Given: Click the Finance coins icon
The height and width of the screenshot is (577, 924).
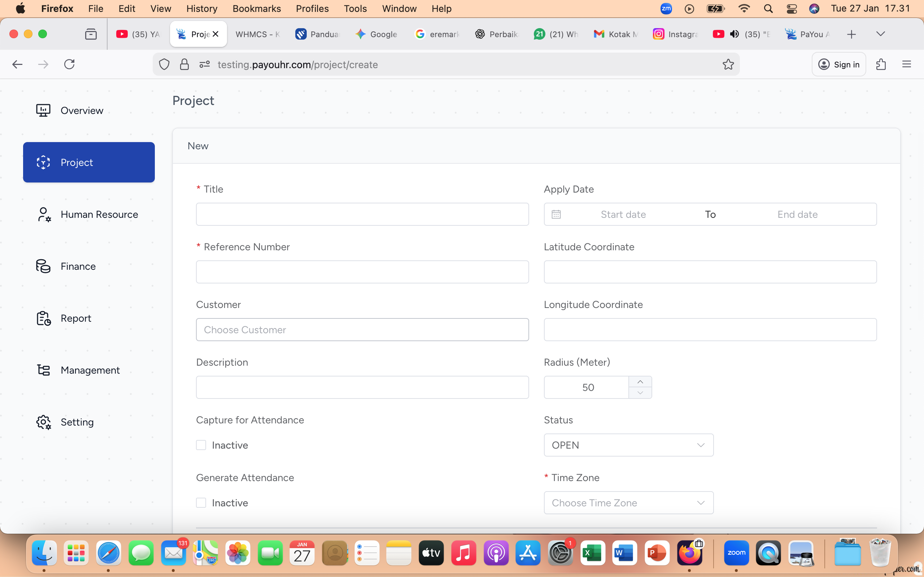Looking at the screenshot, I should [43, 267].
